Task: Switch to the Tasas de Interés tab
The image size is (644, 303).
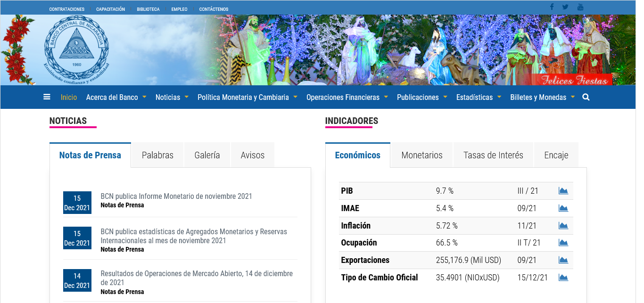Action: [493, 155]
